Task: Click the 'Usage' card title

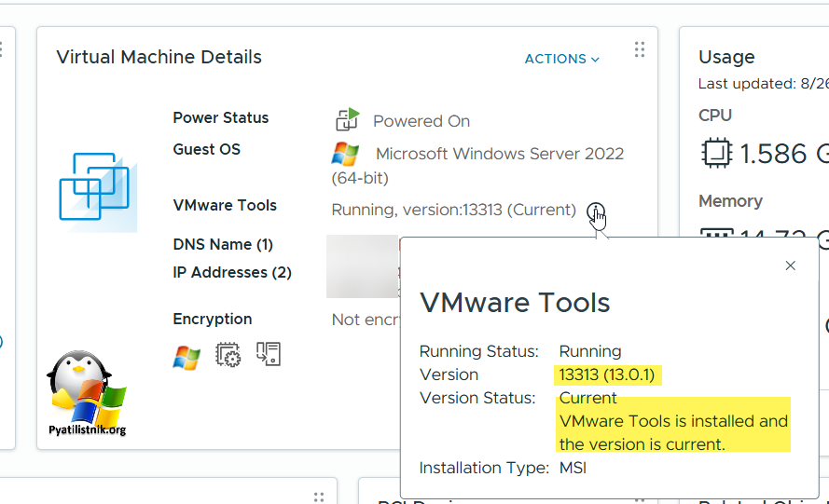Action: coord(726,57)
